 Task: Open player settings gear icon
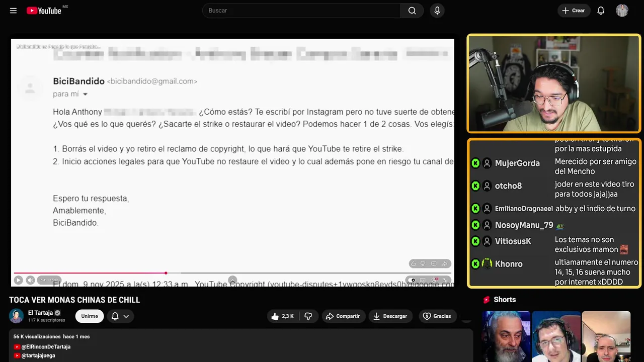click(434, 280)
